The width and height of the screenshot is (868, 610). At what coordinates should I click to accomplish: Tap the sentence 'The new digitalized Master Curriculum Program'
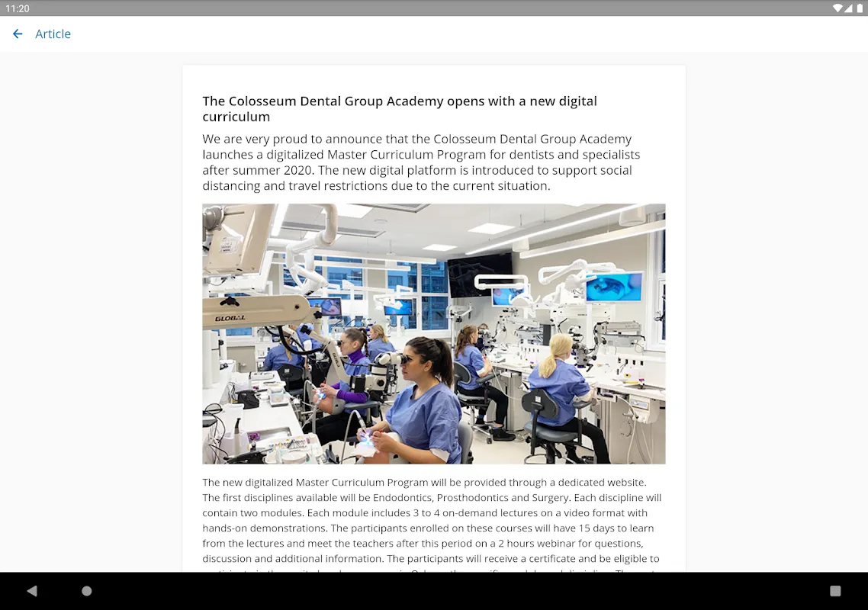point(424,483)
